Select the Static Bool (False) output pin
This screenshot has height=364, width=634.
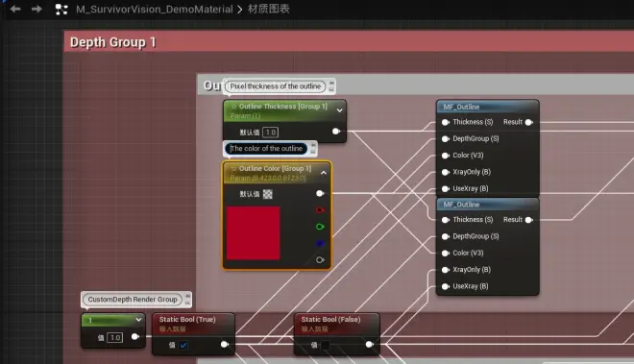click(369, 344)
